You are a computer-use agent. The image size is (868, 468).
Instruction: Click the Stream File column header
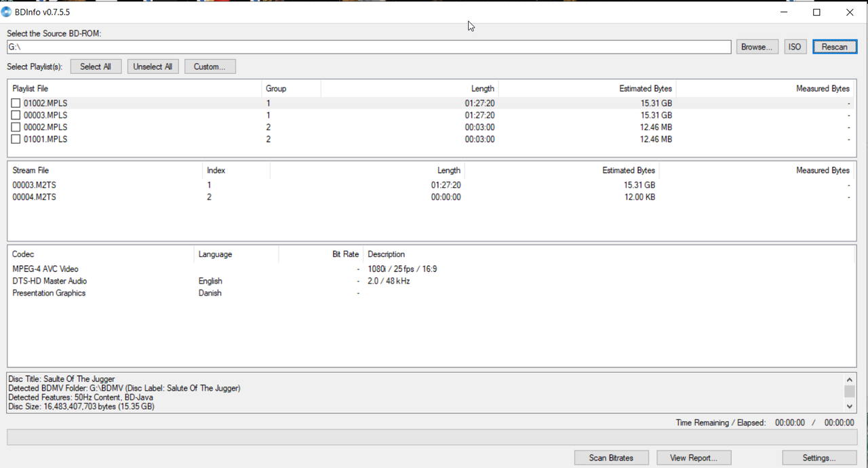point(105,170)
